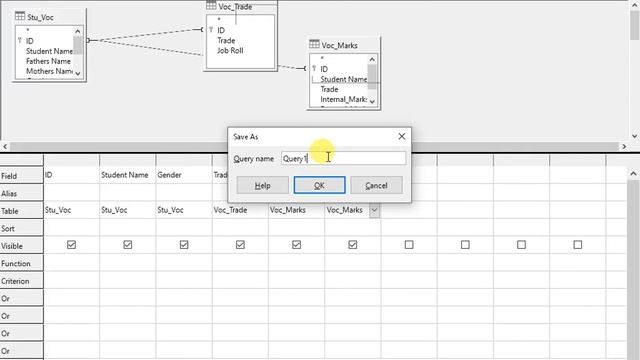640x360 pixels.
Task: Toggle Visible checkbox under second Voc_Marks column
Action: click(353, 244)
